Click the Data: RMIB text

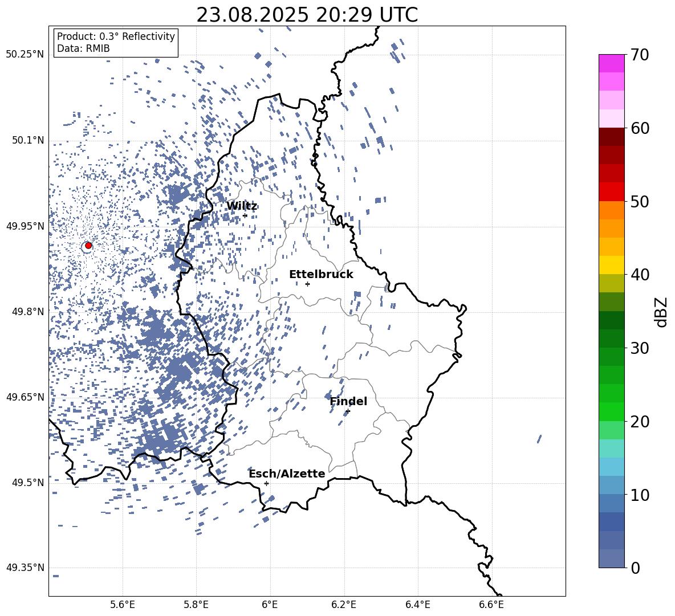pyautogui.click(x=83, y=48)
